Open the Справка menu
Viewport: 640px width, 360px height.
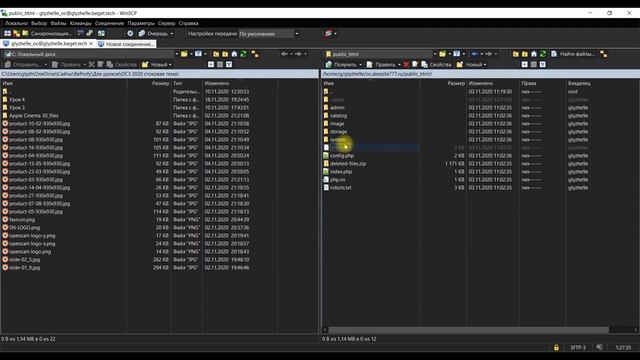[189, 23]
